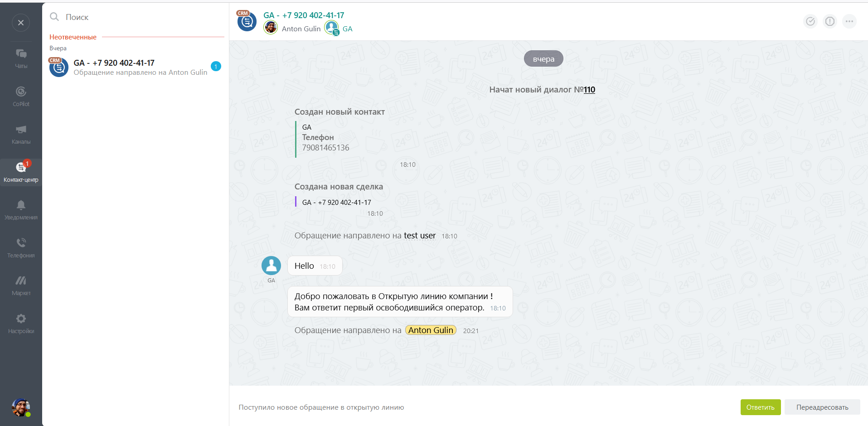Click the Переадресовать button
The width and height of the screenshot is (868, 426).
822,407
